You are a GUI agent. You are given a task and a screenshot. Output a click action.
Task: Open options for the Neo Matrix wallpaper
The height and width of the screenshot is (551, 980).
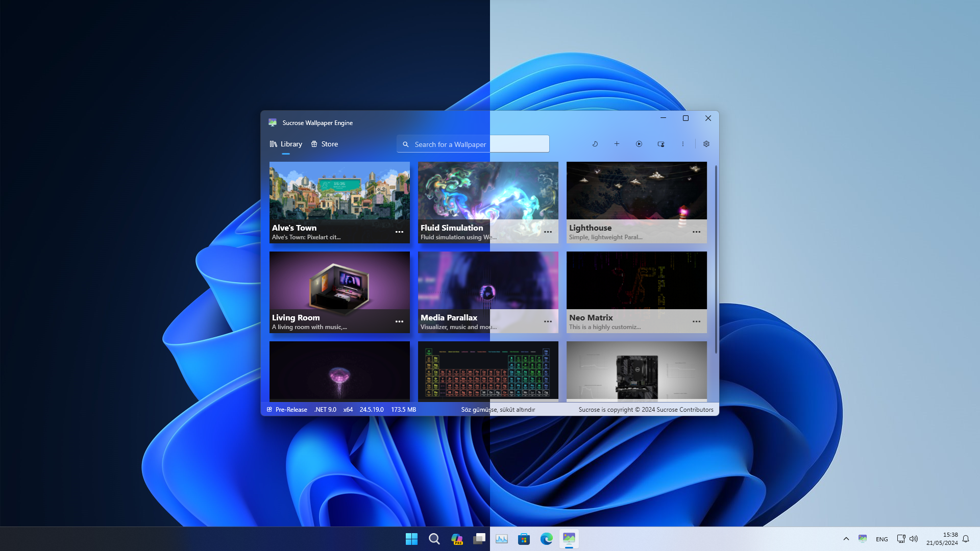click(696, 321)
